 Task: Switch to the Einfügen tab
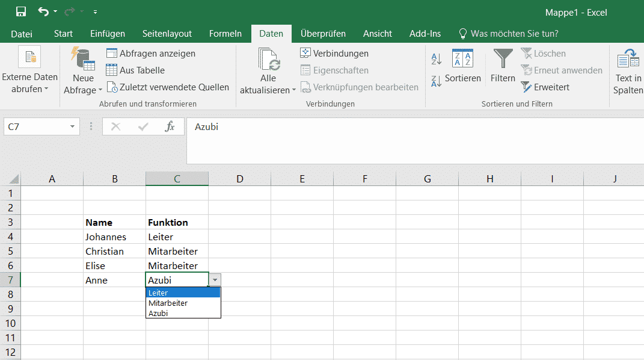click(x=108, y=34)
